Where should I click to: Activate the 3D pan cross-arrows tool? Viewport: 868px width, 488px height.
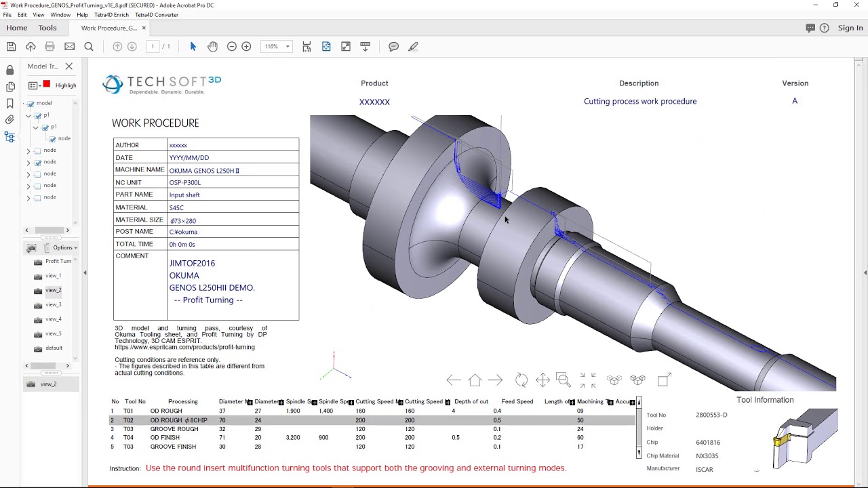coord(542,380)
